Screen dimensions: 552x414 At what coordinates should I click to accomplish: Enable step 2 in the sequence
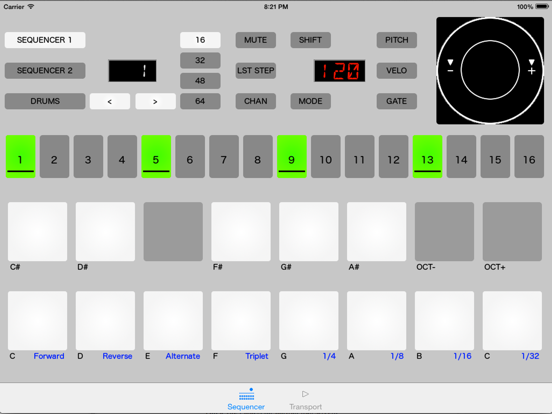point(54,156)
